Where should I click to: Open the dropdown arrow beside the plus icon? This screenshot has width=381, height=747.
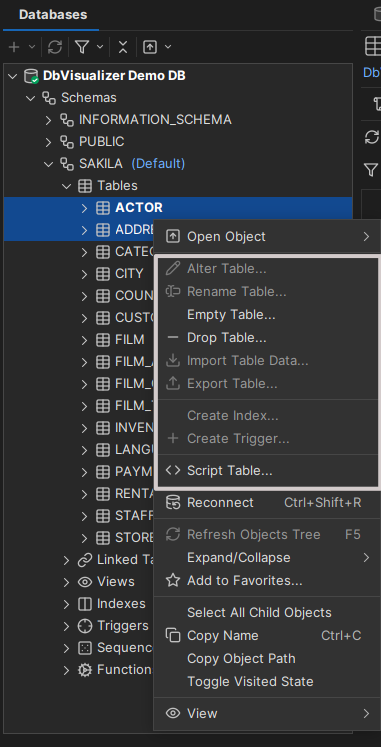[x=32, y=47]
